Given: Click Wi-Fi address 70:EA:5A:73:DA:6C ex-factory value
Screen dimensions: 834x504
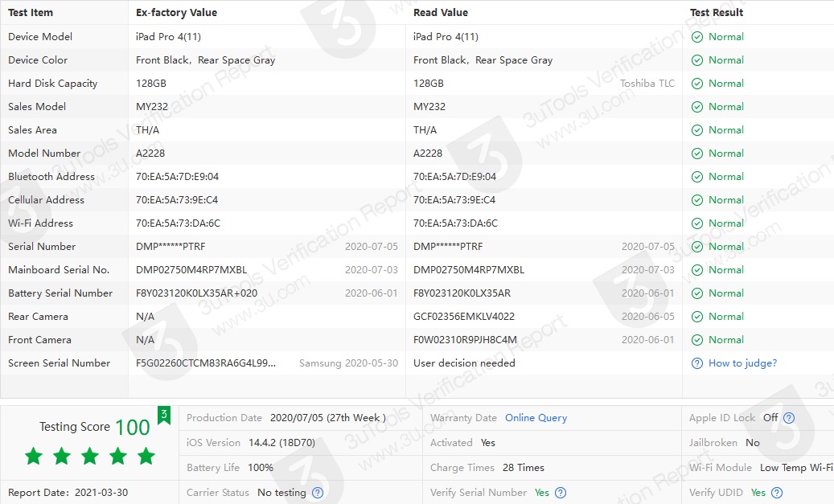Looking at the screenshot, I should point(179,223).
